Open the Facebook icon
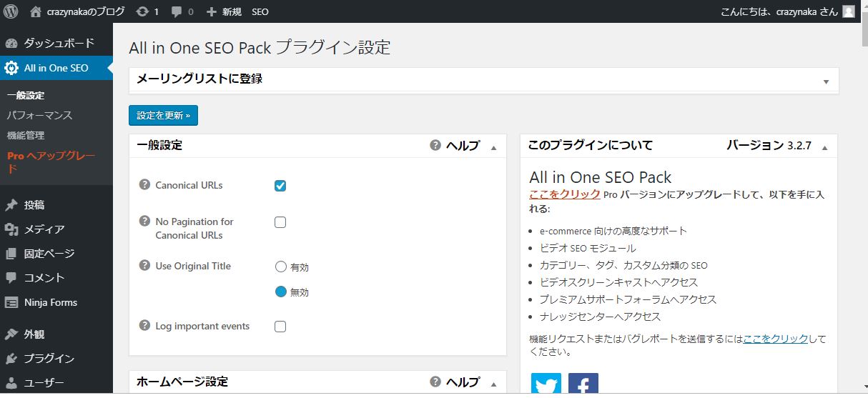 (x=583, y=384)
